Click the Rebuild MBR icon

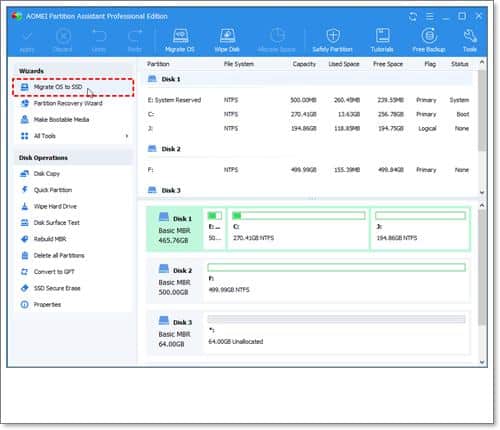[x=25, y=239]
